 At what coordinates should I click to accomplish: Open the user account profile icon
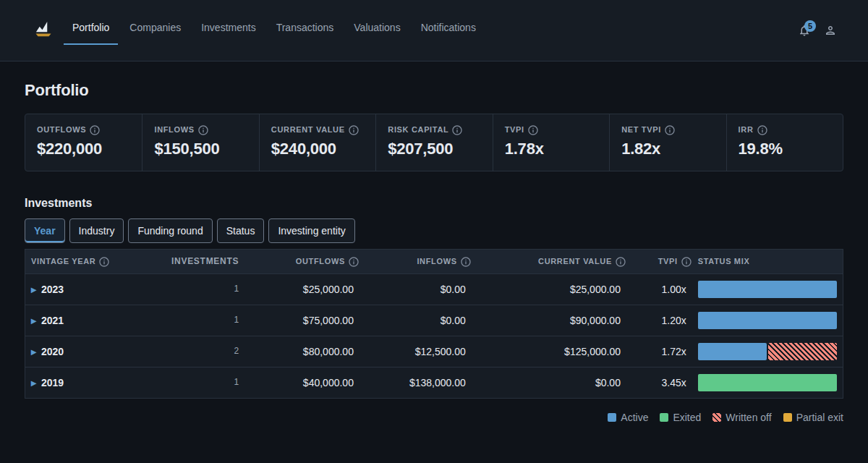(830, 30)
